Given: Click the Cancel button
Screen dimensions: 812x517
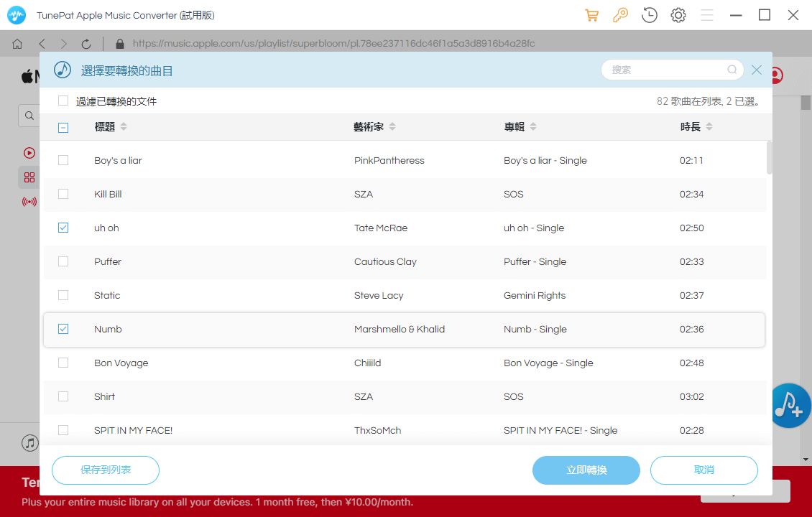Looking at the screenshot, I should pos(703,470).
